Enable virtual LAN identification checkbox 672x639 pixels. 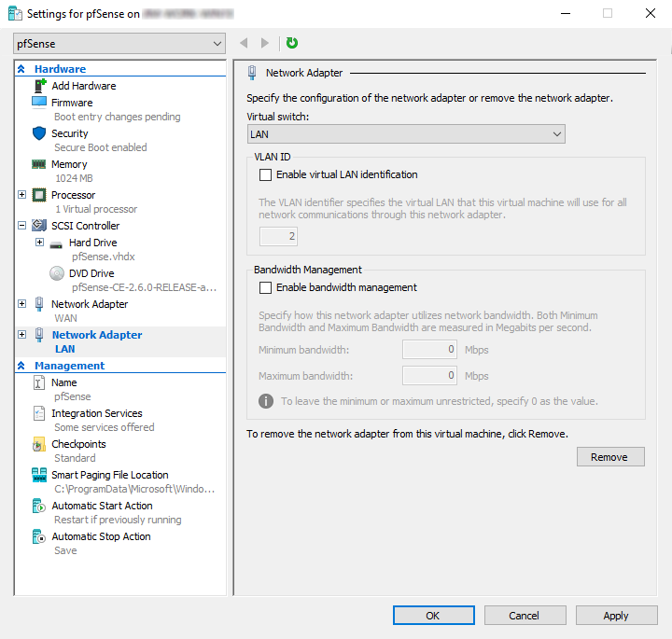click(266, 174)
